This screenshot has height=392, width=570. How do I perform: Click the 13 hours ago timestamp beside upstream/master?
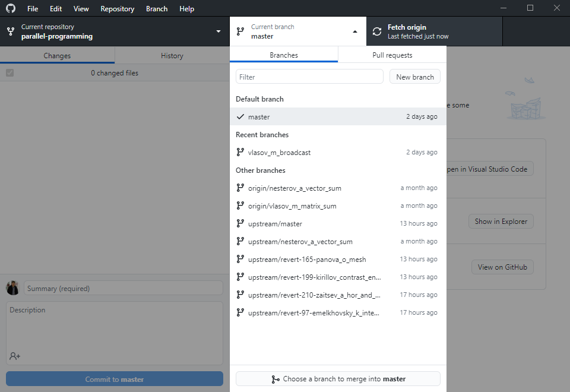point(419,223)
